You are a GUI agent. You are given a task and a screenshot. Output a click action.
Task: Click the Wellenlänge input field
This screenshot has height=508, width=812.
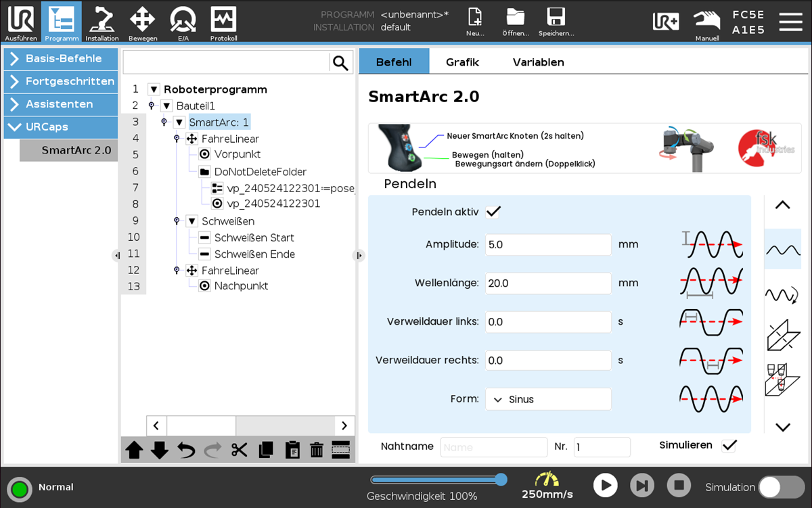548,283
